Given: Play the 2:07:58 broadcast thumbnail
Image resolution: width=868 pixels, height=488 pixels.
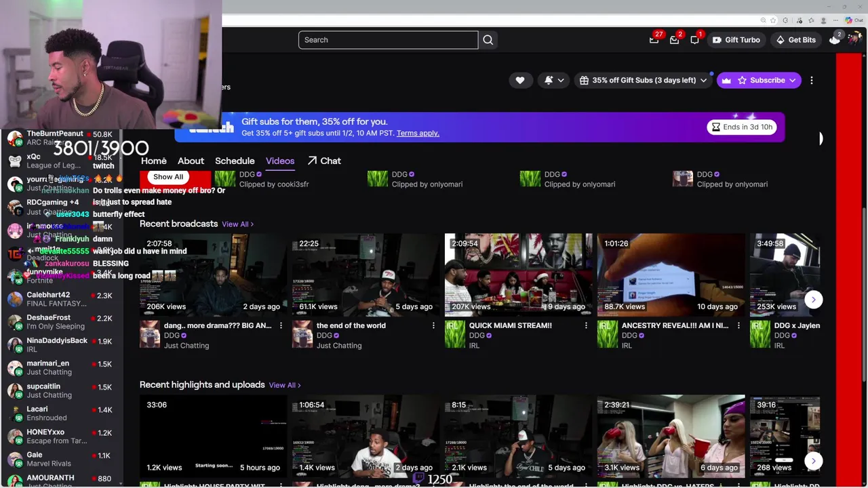Looking at the screenshot, I should click(214, 275).
